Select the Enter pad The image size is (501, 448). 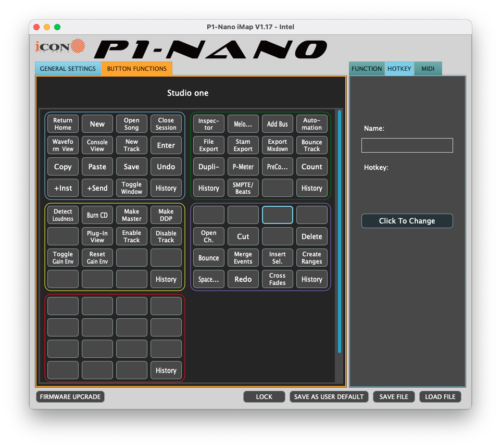click(x=166, y=145)
